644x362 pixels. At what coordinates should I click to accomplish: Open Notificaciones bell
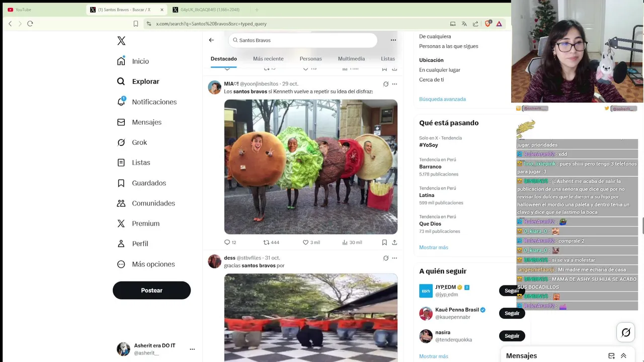coord(147,102)
